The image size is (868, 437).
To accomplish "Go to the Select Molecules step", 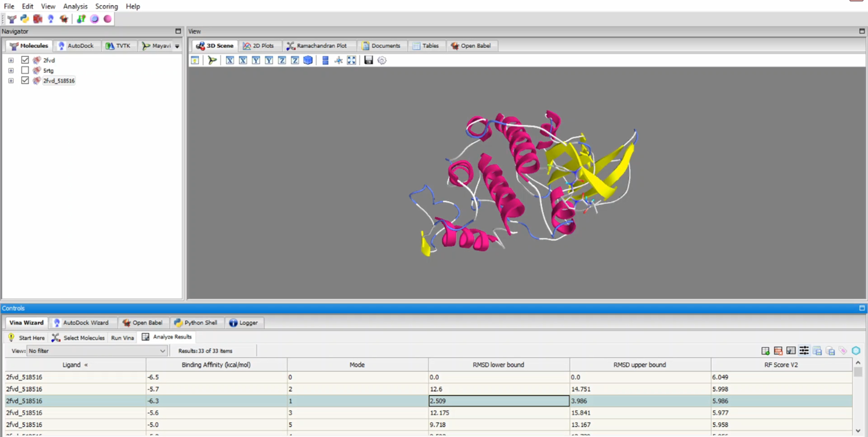I will point(78,338).
